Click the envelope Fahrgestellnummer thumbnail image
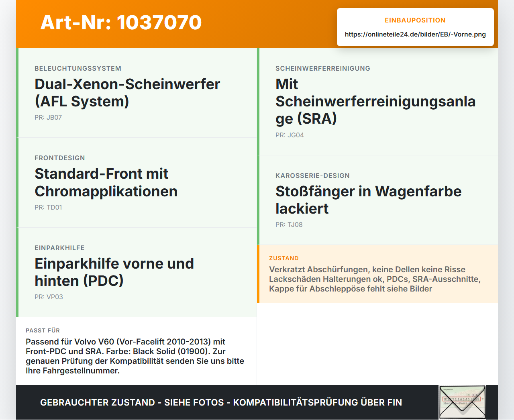 462,402
